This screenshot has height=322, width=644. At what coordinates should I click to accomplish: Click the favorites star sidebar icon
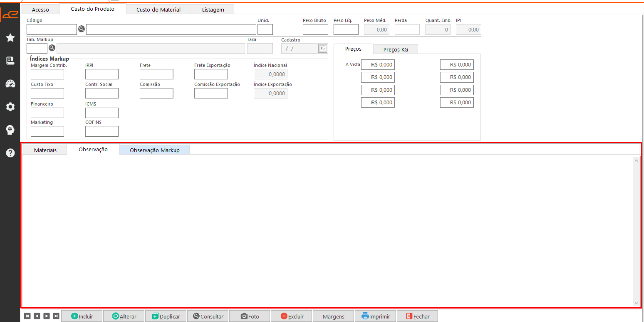(10, 38)
